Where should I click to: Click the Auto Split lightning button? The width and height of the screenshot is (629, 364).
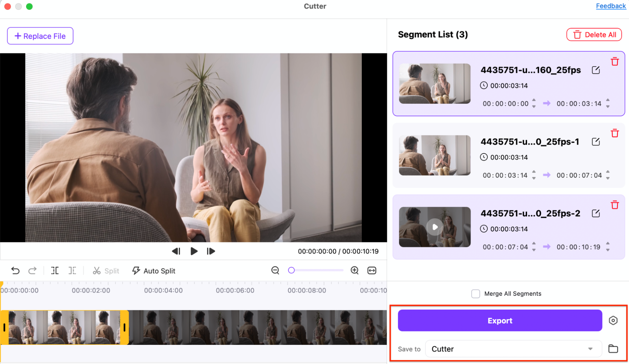[x=154, y=271]
